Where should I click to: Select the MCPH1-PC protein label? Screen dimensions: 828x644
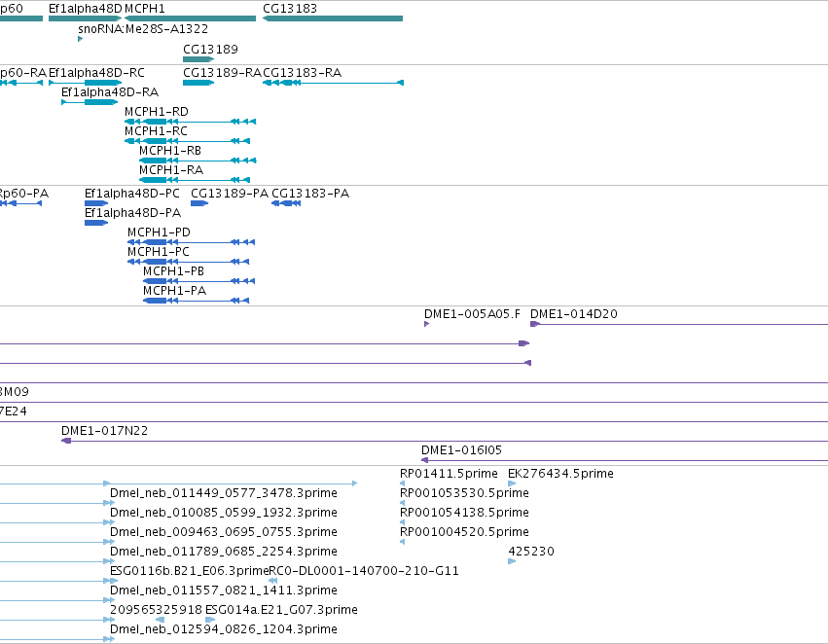point(159,252)
